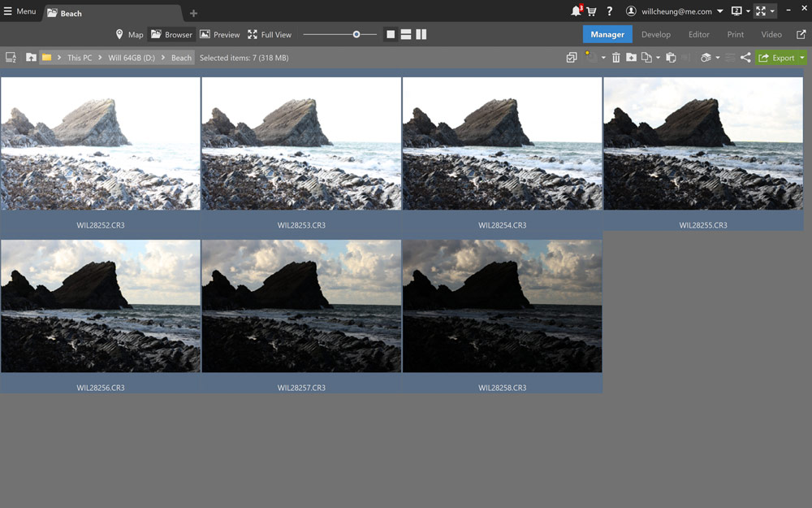Open notifications bell icon

576,11
